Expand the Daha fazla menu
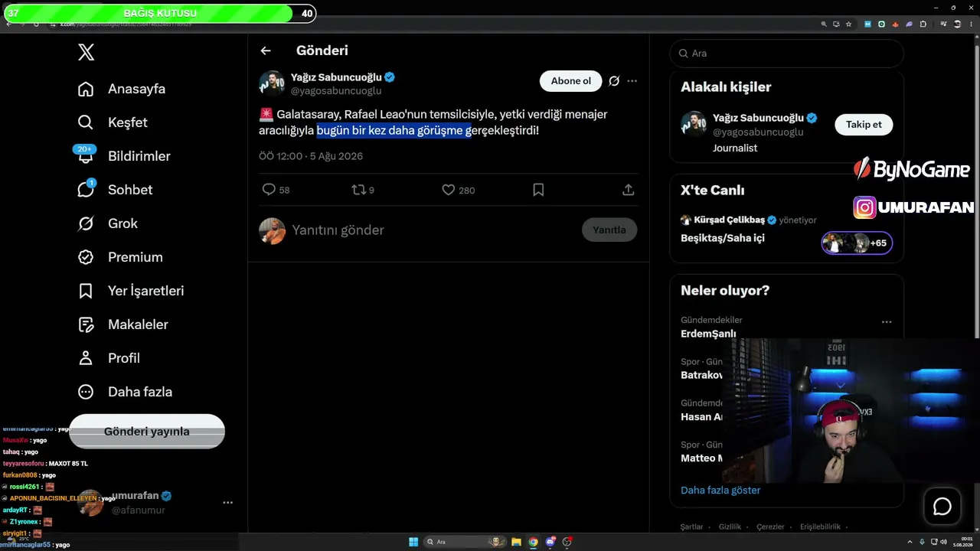The image size is (980, 551). coord(125,392)
